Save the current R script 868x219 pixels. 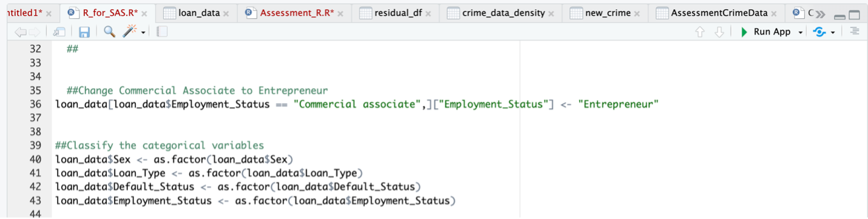(x=84, y=32)
